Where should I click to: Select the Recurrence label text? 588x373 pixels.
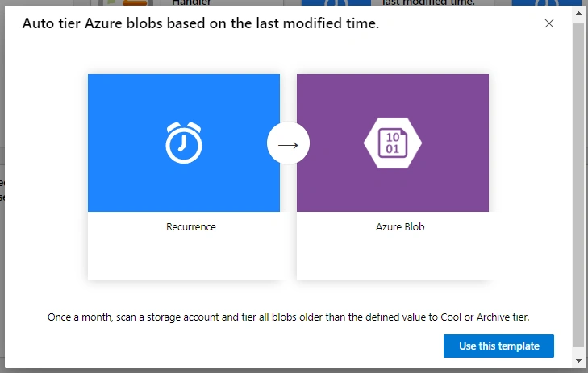click(191, 227)
